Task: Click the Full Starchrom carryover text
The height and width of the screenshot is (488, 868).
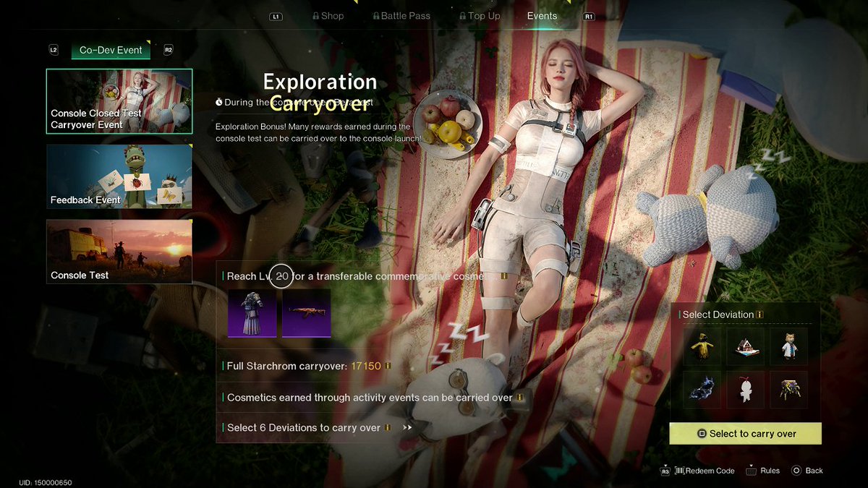Action: [x=287, y=366]
